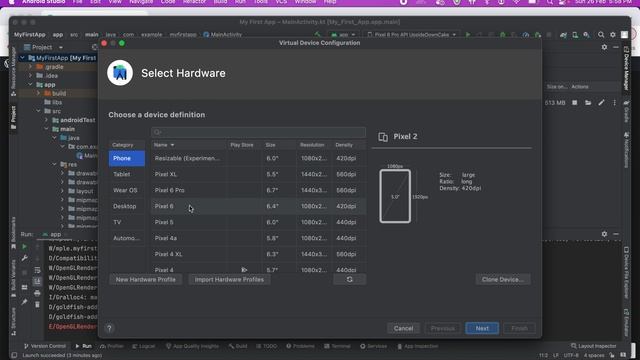The width and height of the screenshot is (640, 360).
Task: Minimize the Device Manager panel
Action: point(616,47)
